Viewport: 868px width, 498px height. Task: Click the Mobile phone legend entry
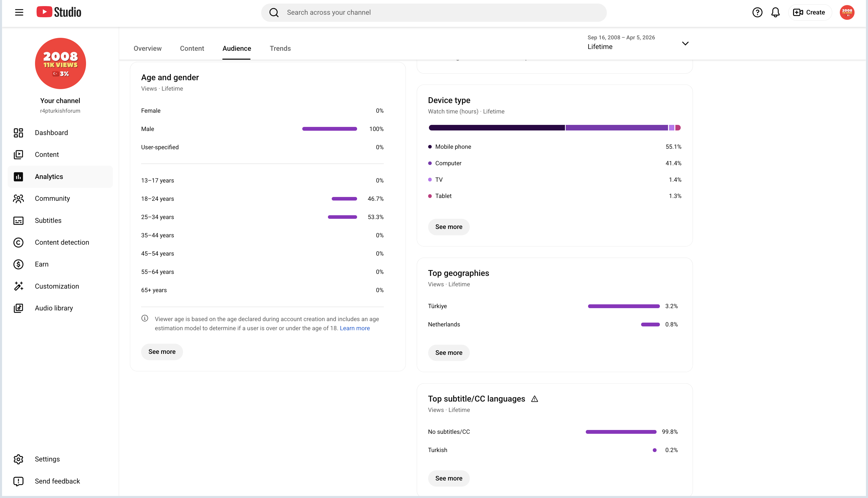tap(555, 147)
